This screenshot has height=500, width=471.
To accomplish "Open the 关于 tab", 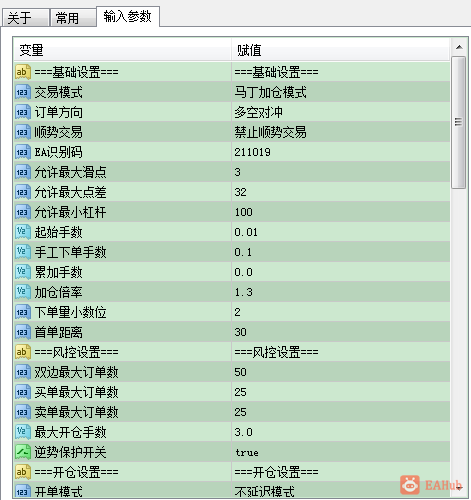I will pos(25,18).
